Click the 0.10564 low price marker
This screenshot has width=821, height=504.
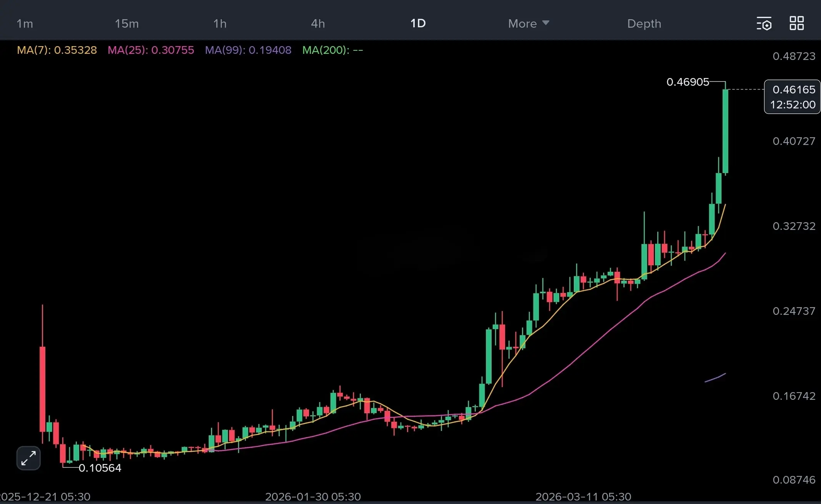(100, 468)
